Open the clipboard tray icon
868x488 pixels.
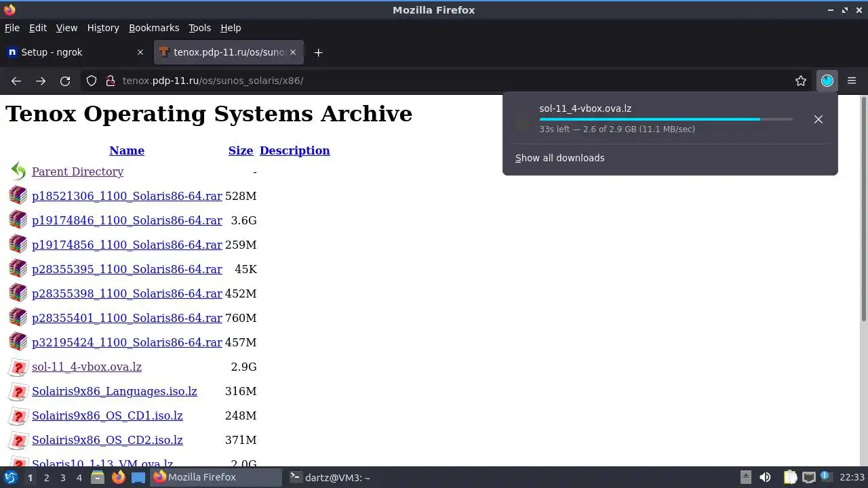(791, 477)
